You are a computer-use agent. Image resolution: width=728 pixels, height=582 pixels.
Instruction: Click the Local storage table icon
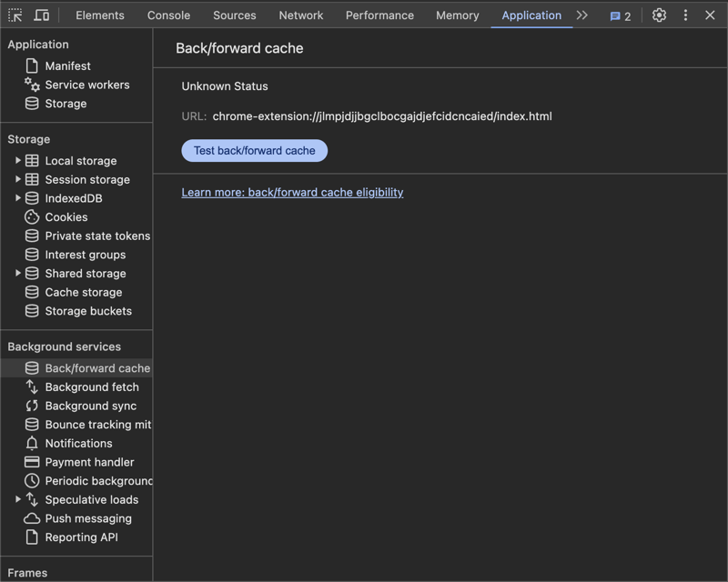[x=32, y=161]
